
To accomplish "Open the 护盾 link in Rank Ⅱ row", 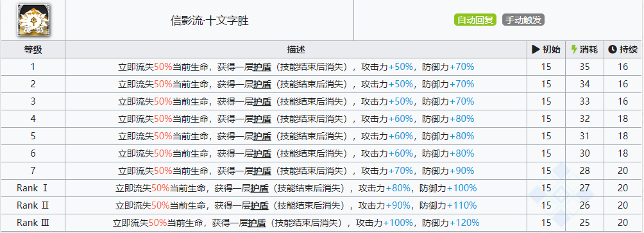I will [x=260, y=205].
